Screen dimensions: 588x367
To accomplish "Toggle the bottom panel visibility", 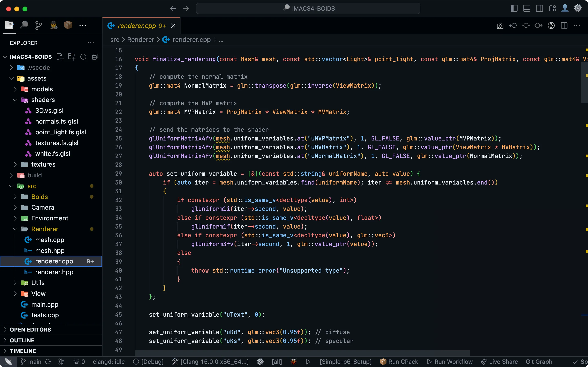I will point(527,9).
